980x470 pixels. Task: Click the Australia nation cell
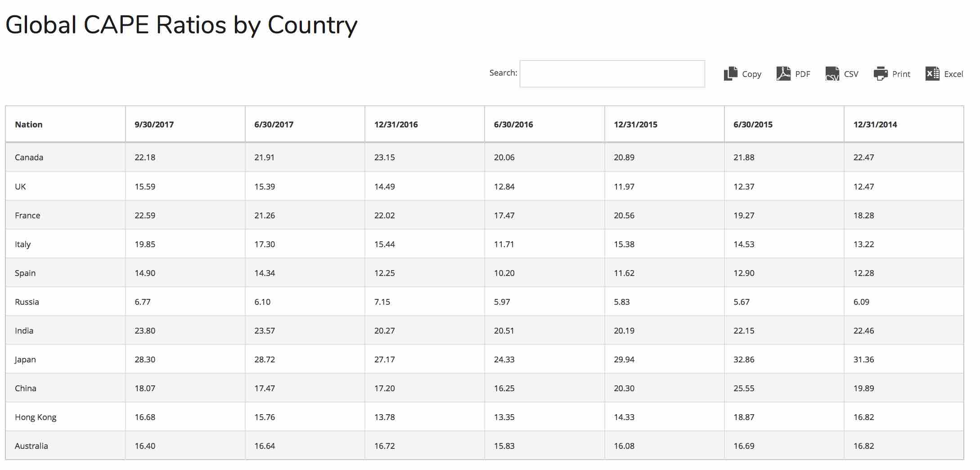[x=31, y=446]
